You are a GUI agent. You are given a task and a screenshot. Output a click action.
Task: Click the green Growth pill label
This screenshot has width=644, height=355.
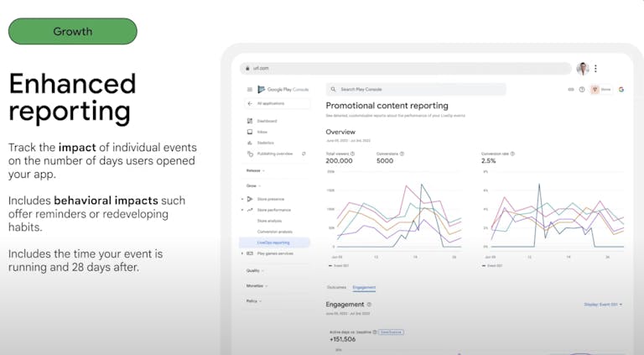(x=73, y=31)
